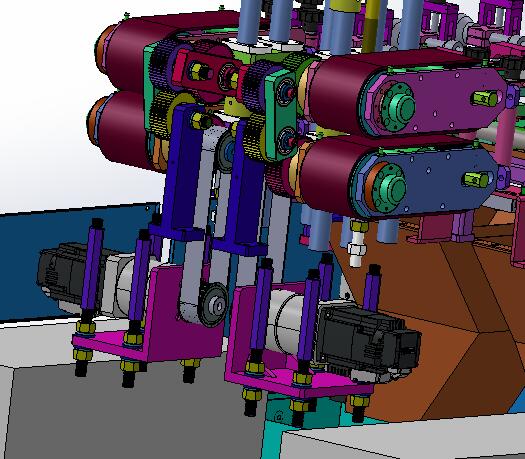Select the teal flange hub on purple guard

[398, 106]
